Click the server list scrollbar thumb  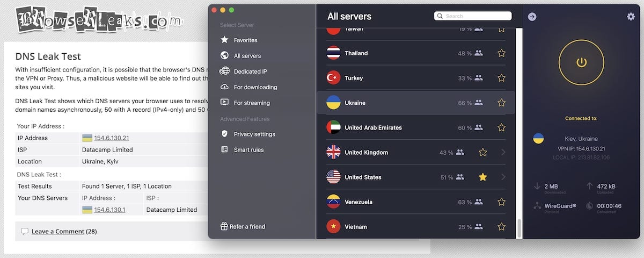coord(519,228)
